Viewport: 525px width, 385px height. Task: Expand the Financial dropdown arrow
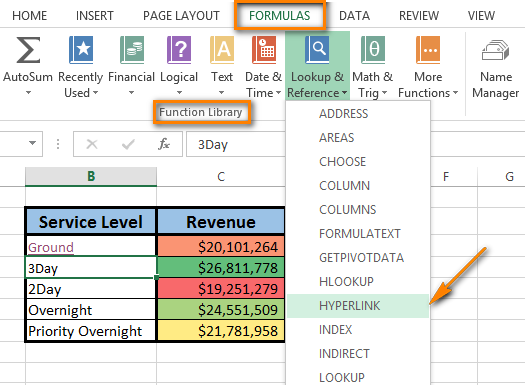pos(132,92)
